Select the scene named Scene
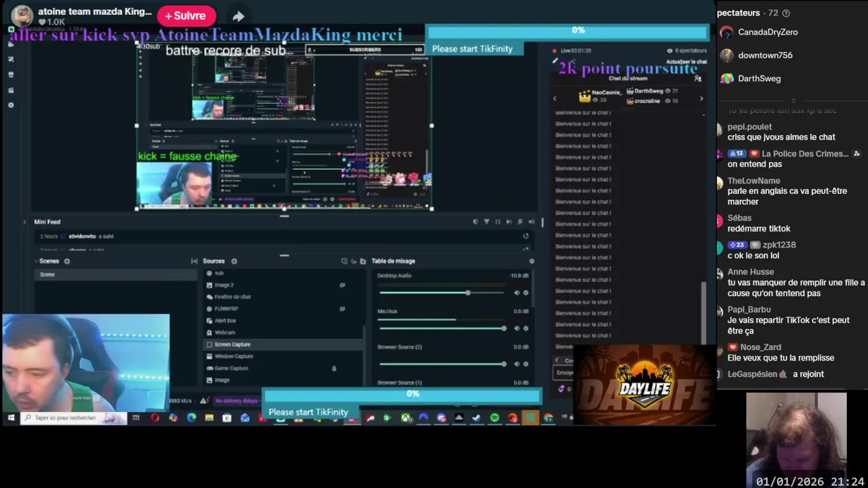This screenshot has height=488, width=868. click(x=116, y=274)
